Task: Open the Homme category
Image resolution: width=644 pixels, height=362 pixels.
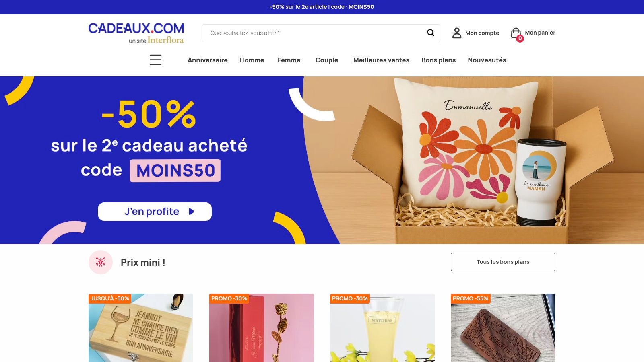Action: [252, 60]
